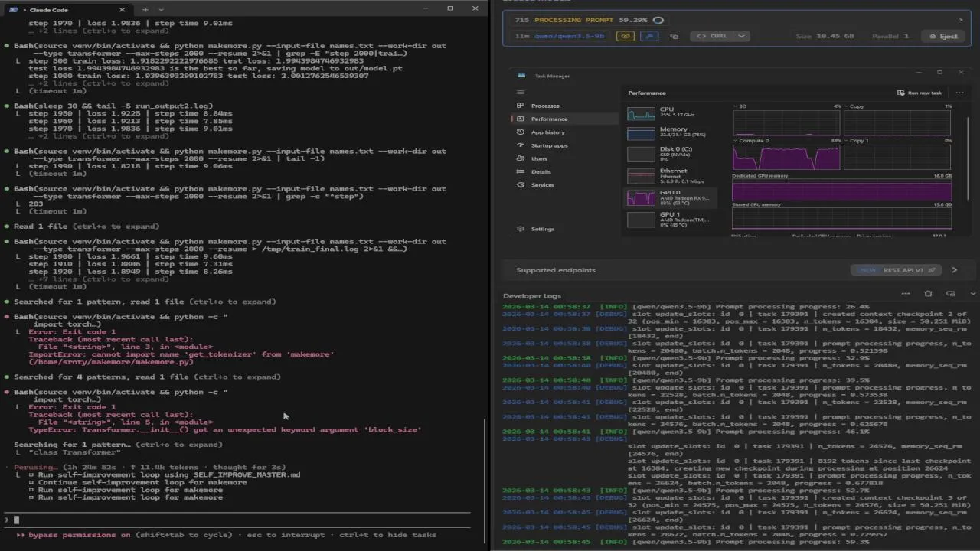Select Ethernet performance entry
Image resolution: width=980 pixels, height=551 pixels.
point(671,175)
